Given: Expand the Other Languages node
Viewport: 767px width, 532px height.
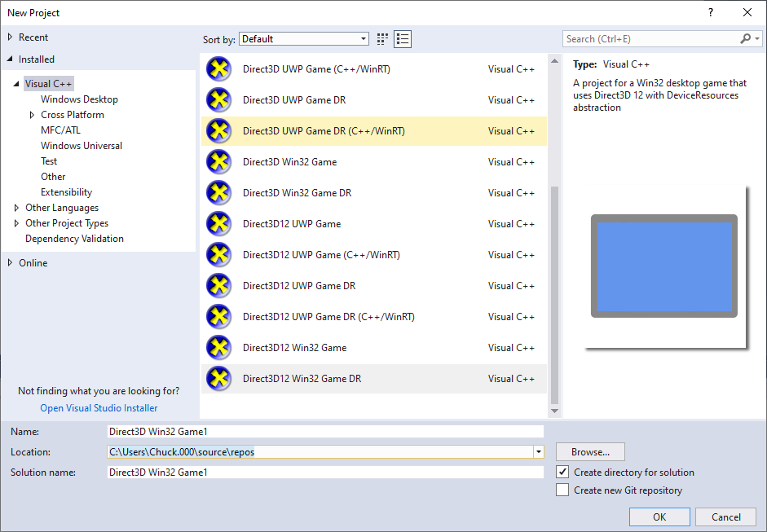Looking at the screenshot, I should 16,208.
